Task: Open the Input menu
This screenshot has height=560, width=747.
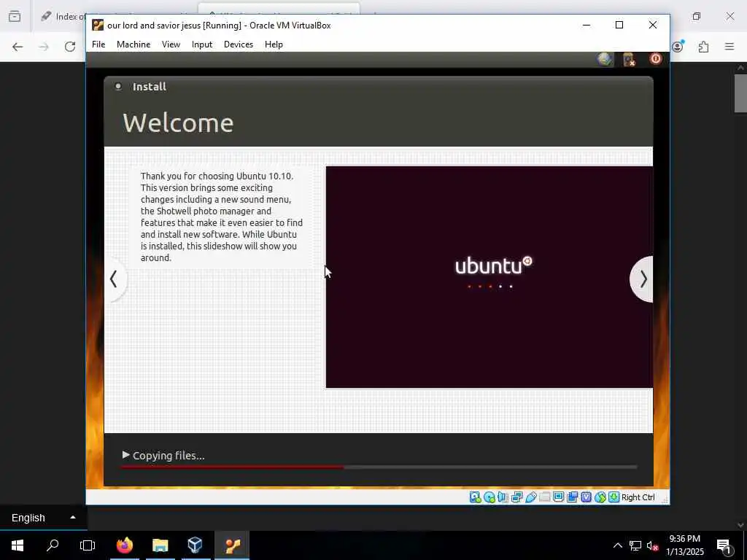Action: [202, 44]
